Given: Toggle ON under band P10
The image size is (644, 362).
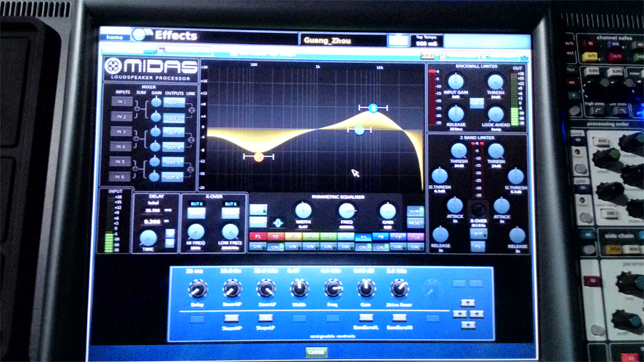Looking at the screenshot, I should [x=415, y=247].
